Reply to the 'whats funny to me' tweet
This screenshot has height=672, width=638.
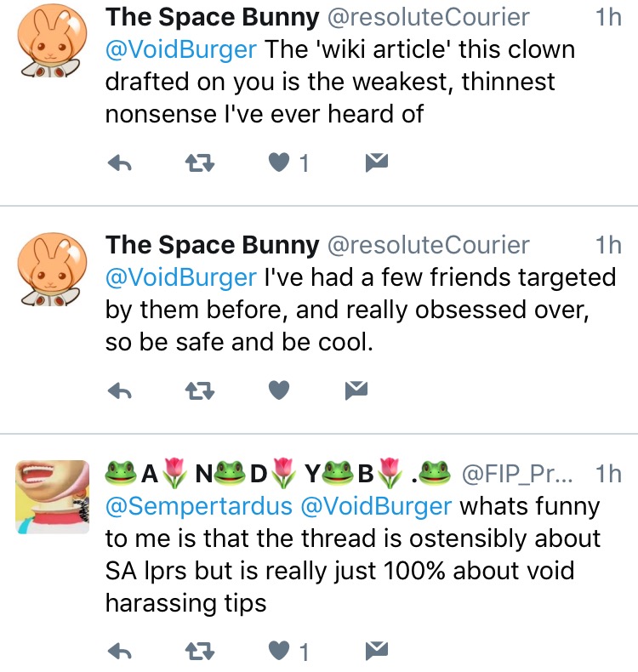pyautogui.click(x=120, y=652)
